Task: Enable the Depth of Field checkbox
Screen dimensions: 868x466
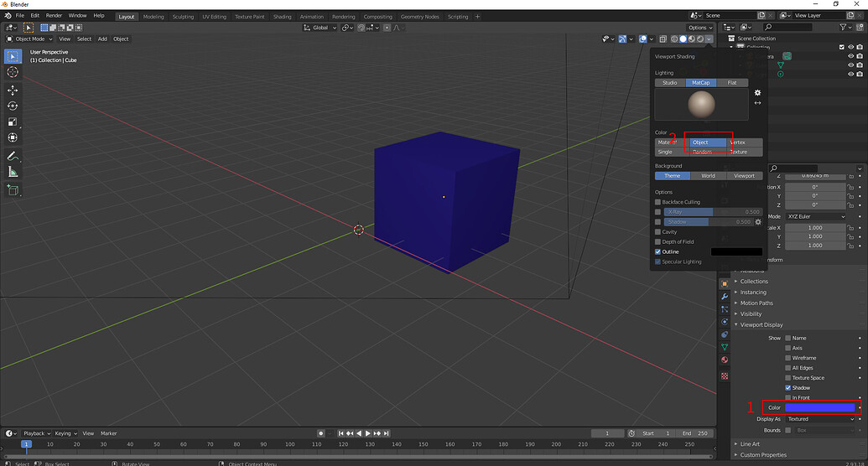Action: point(657,242)
